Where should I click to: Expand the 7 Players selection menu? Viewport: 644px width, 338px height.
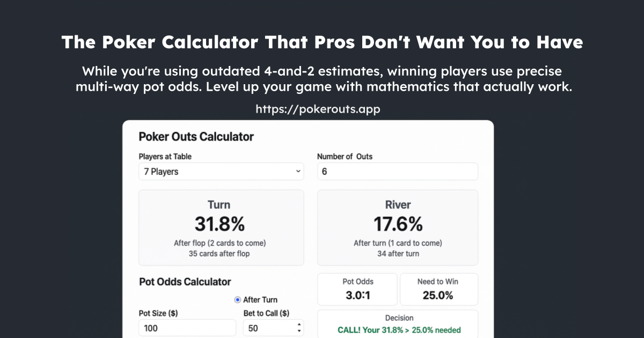coord(220,171)
